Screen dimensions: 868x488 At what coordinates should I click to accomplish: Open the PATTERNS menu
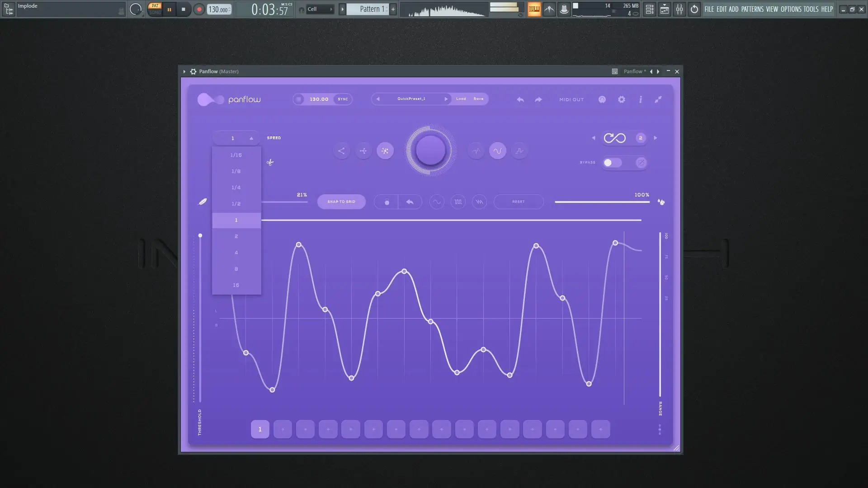click(752, 9)
